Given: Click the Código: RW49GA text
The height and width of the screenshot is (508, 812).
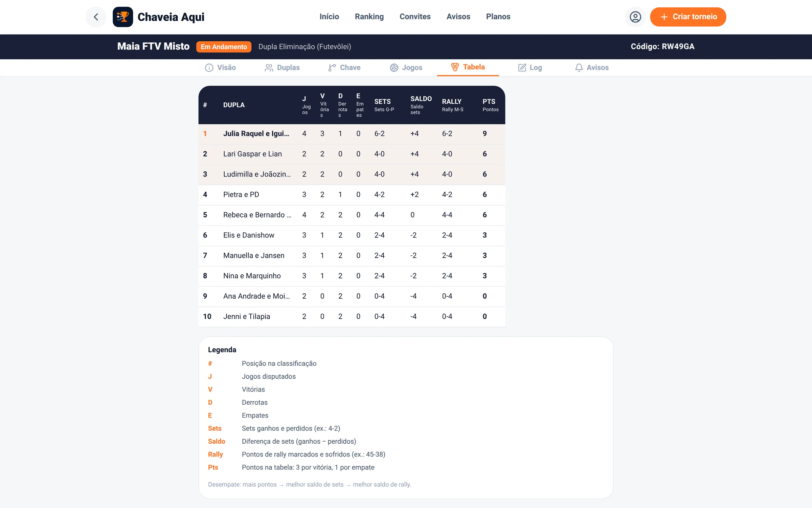Looking at the screenshot, I should 662,47.
